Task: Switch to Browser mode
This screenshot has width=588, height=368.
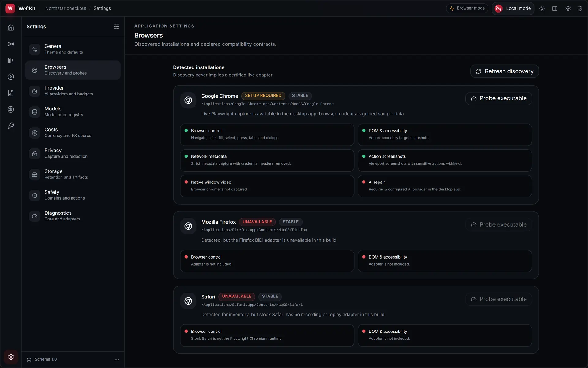Action: (x=467, y=8)
